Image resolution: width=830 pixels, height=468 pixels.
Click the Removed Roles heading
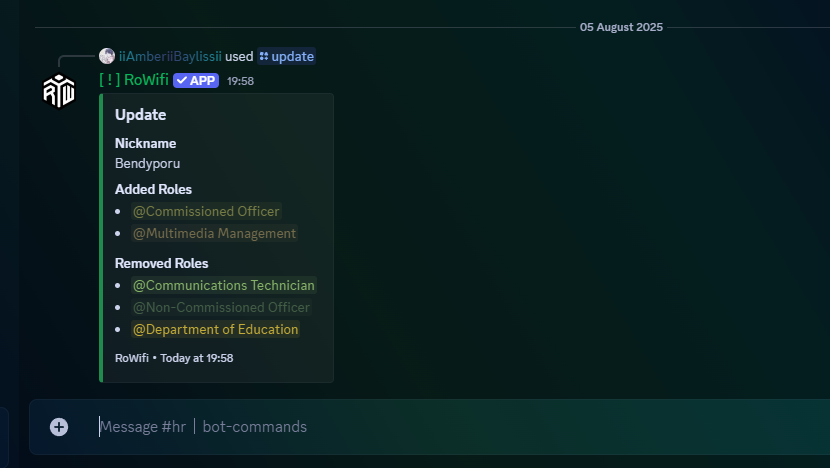tap(161, 264)
